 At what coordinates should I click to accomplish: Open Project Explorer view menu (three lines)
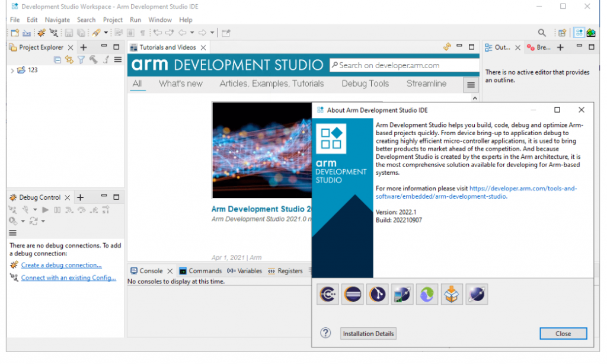118,60
